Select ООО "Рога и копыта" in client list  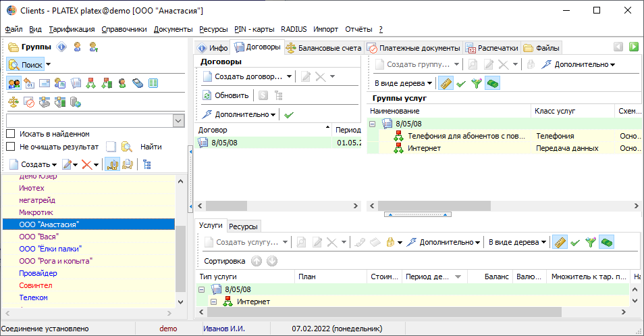[x=56, y=261]
